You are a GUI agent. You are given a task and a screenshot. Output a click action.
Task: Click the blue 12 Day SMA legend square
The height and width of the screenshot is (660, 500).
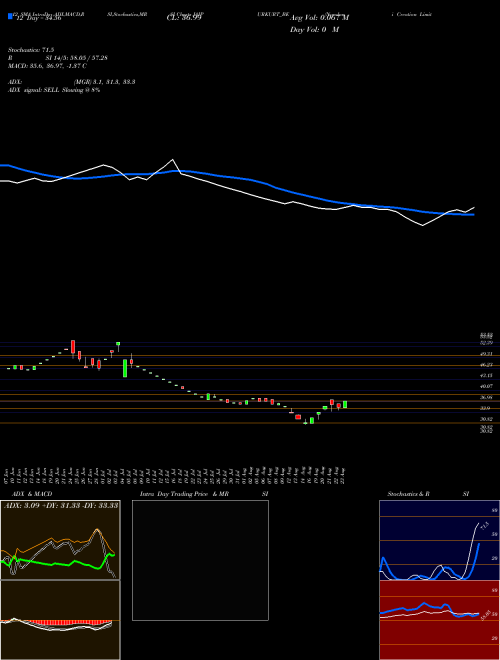point(11,17)
